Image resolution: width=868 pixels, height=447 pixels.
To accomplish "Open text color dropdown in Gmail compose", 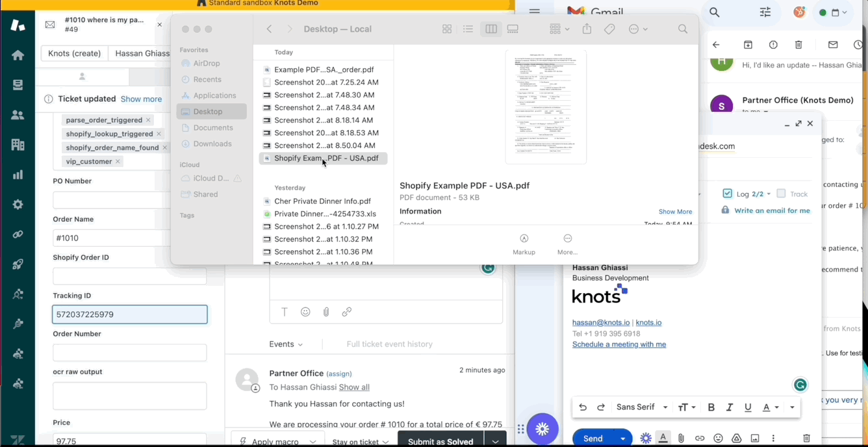I will (x=771, y=407).
